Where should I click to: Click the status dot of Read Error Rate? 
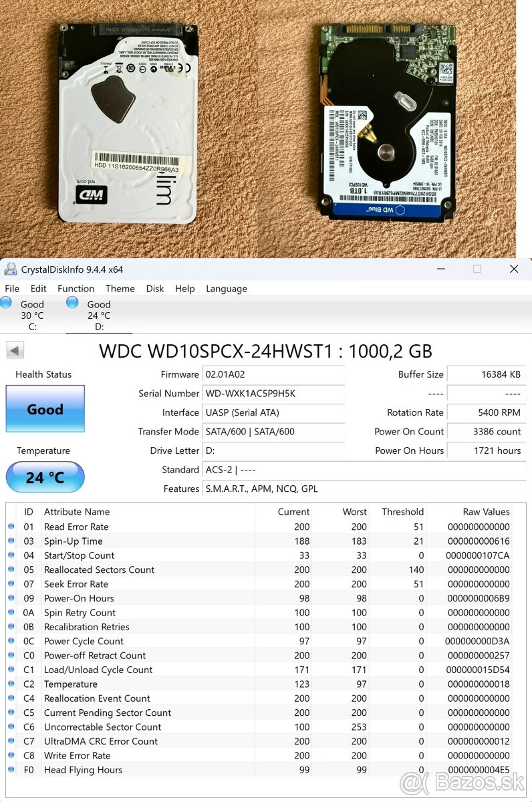[11, 527]
